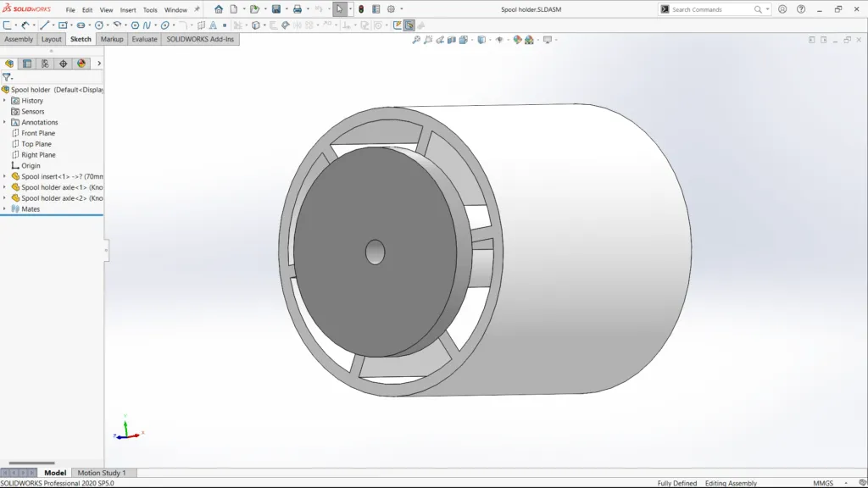Image resolution: width=868 pixels, height=488 pixels.
Task: Switch to the Evaluate tab
Action: [x=144, y=39]
